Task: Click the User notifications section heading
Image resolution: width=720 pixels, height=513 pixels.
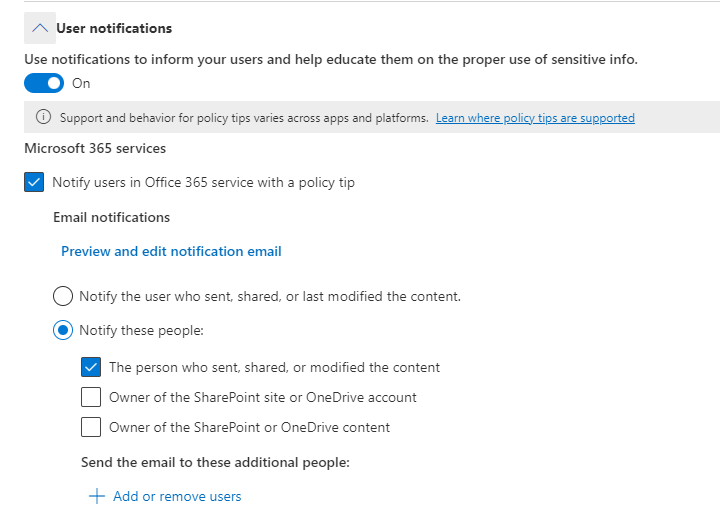Action: pyautogui.click(x=114, y=28)
